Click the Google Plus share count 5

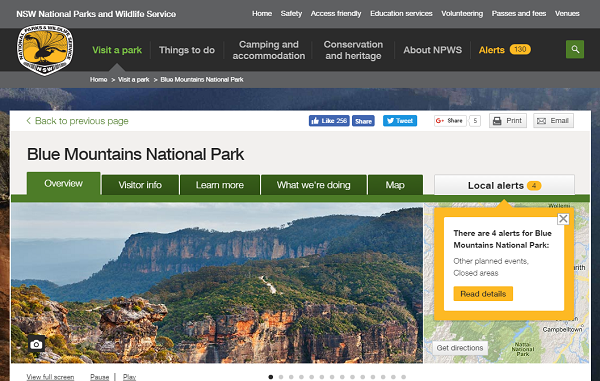[475, 121]
